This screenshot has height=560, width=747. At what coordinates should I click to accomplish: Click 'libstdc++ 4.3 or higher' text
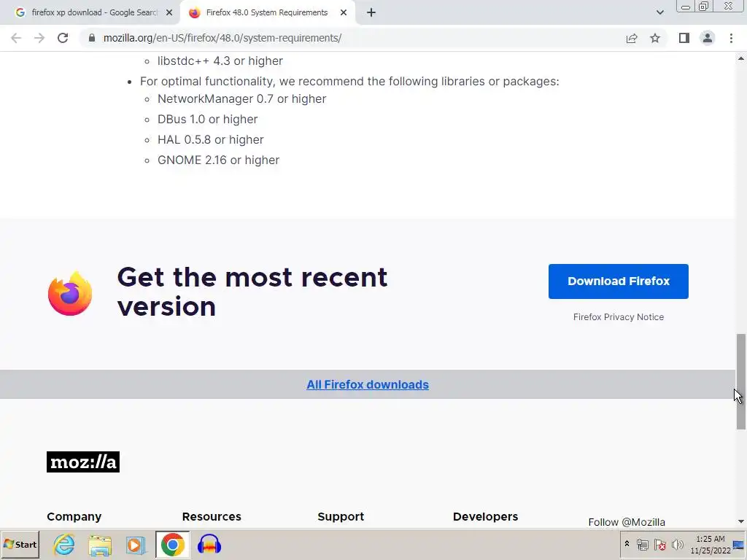[220, 61]
